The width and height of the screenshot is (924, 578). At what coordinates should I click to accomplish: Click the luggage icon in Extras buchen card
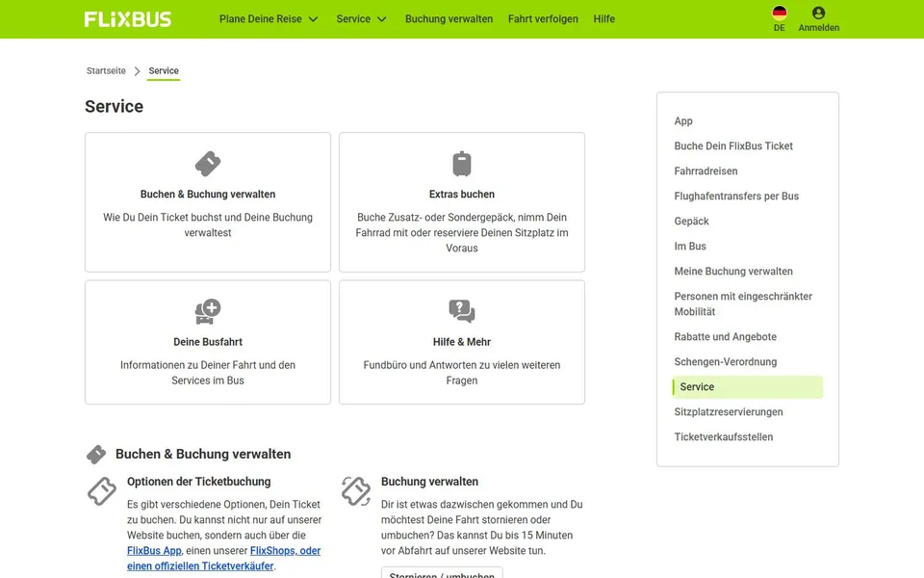(x=461, y=164)
